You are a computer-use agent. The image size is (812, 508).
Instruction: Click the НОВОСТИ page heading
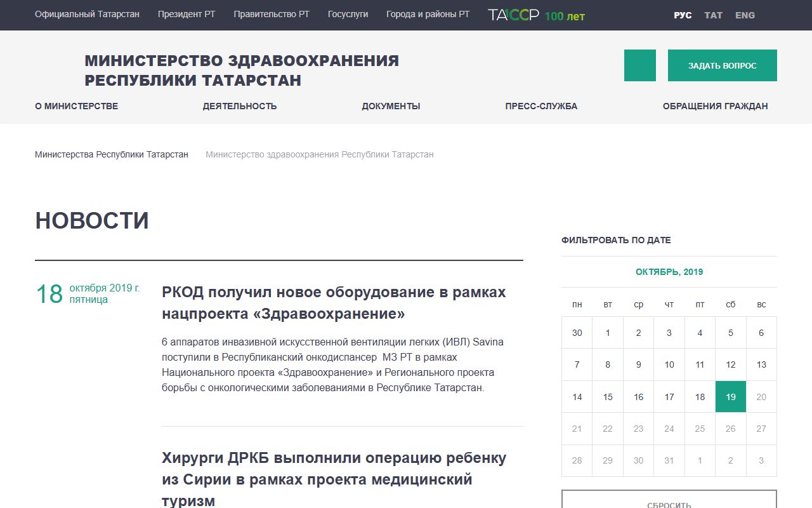click(x=92, y=220)
